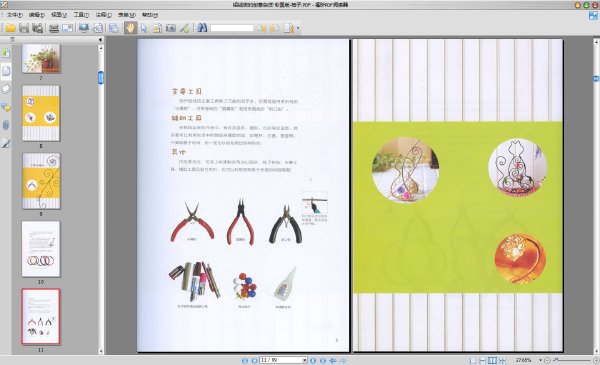
Task: Open the zoom percentage dropdown arrow
Action: pyautogui.click(x=540, y=360)
